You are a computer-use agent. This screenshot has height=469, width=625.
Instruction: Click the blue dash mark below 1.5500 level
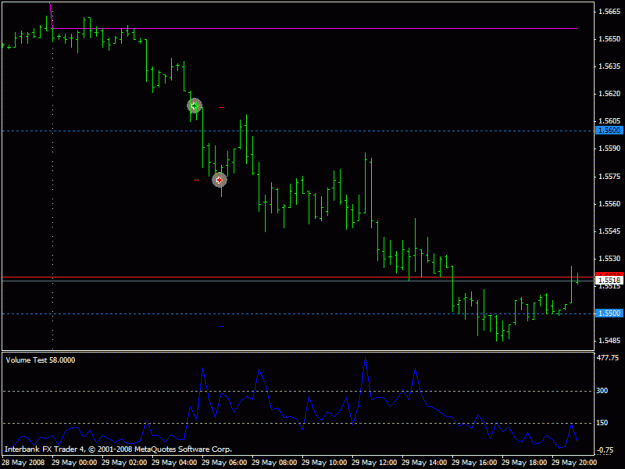tap(222, 327)
